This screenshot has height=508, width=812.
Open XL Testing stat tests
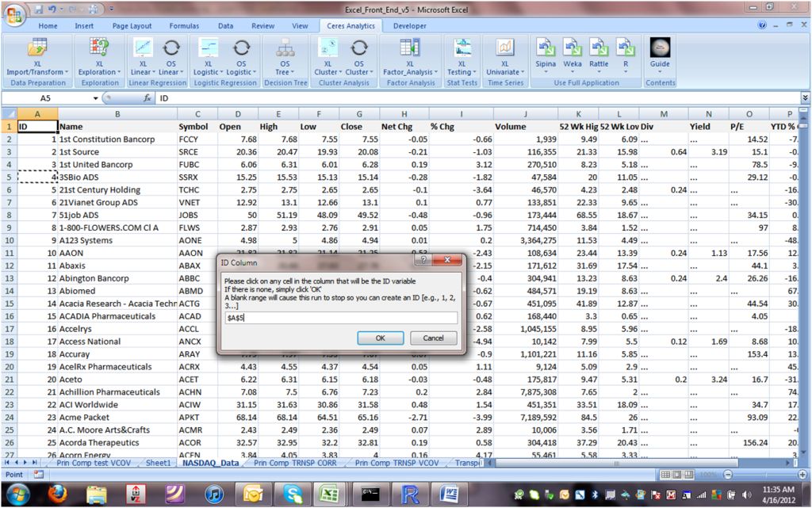tap(462, 57)
